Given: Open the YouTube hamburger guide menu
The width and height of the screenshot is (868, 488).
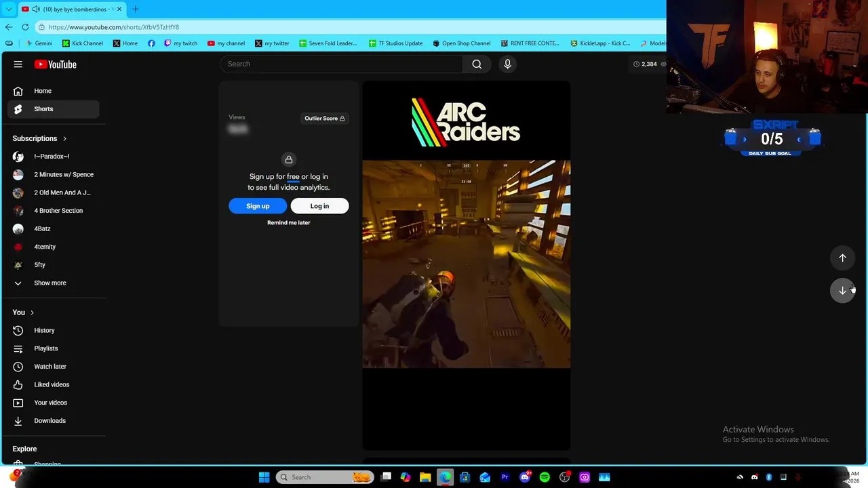Looking at the screenshot, I should (18, 64).
